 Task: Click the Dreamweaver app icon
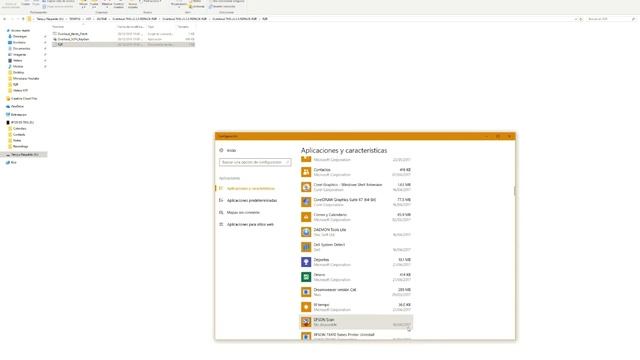(x=306, y=292)
